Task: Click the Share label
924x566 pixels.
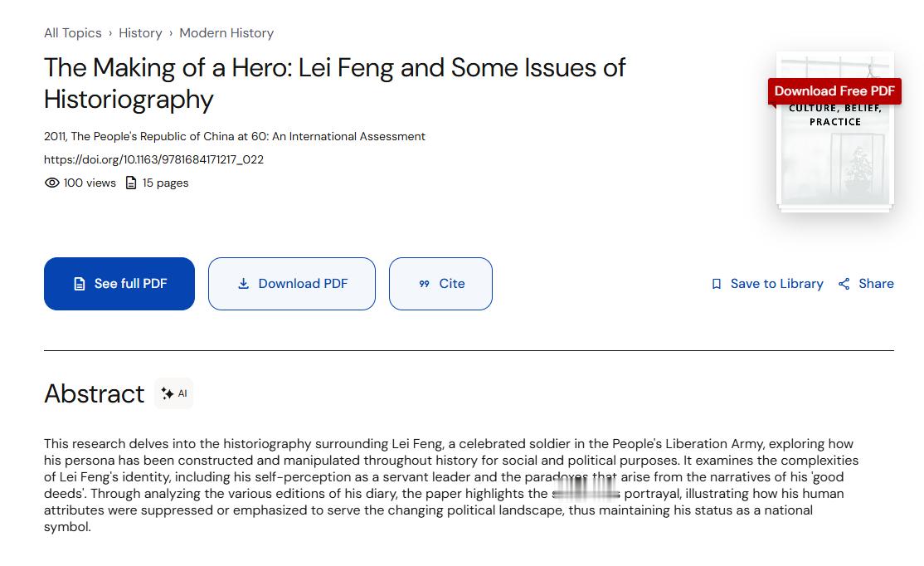Action: (876, 284)
